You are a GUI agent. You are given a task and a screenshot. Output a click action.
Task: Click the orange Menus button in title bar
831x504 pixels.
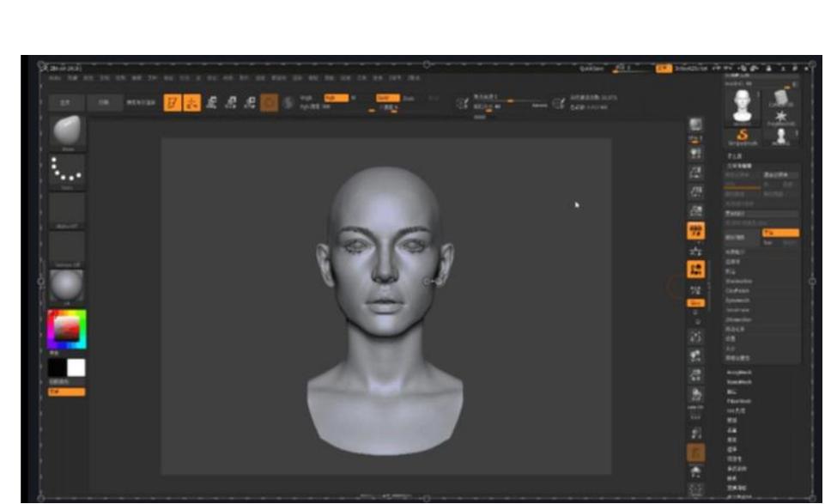tap(664, 69)
